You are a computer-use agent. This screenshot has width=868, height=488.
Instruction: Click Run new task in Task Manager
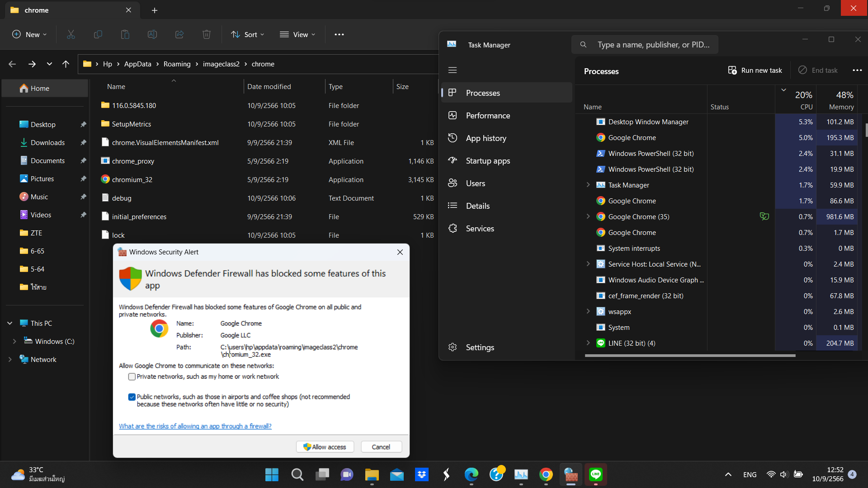coord(755,70)
